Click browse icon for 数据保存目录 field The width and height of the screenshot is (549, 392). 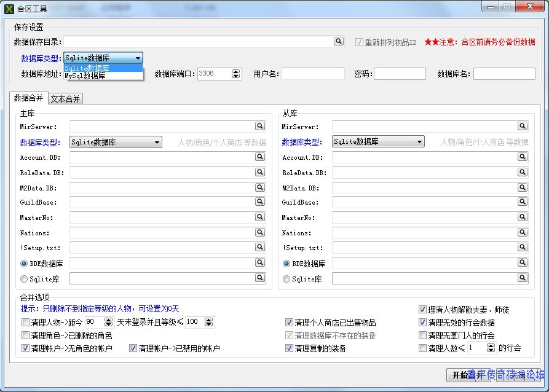pyautogui.click(x=339, y=41)
